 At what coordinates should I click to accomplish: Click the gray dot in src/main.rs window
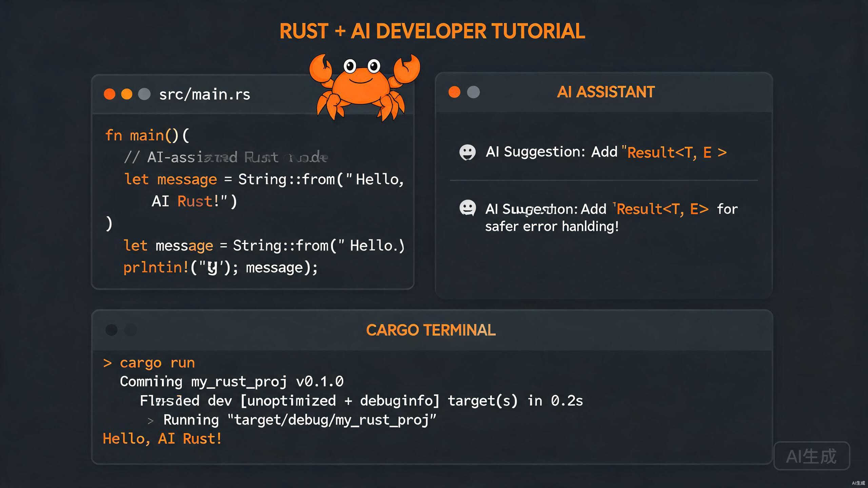[144, 94]
